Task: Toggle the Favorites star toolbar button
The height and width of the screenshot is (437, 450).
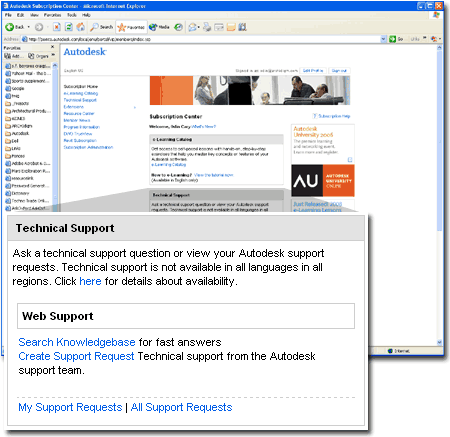Action: coord(131,27)
